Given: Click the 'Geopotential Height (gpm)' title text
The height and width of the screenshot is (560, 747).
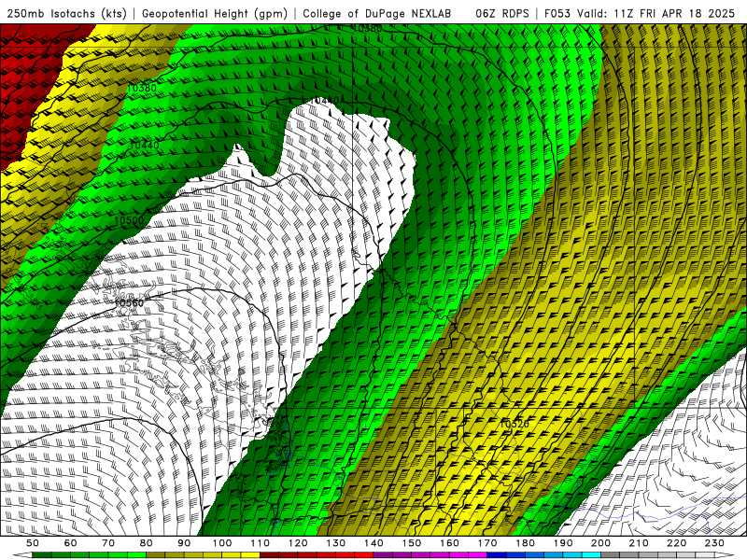Looking at the screenshot, I should [x=215, y=14].
